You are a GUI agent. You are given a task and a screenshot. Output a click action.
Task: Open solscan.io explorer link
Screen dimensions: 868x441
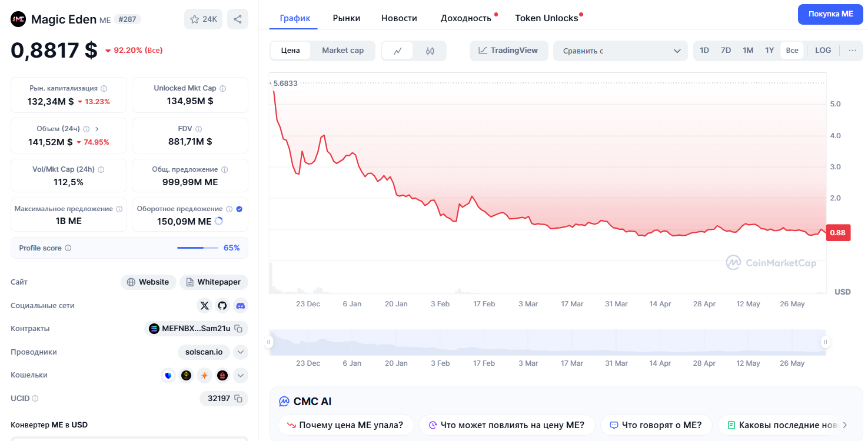tap(204, 352)
